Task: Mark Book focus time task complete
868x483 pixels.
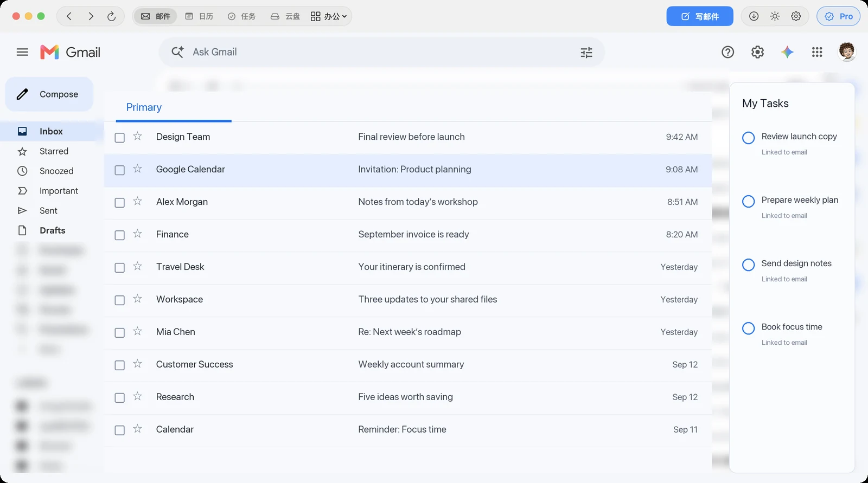Action: coord(748,328)
